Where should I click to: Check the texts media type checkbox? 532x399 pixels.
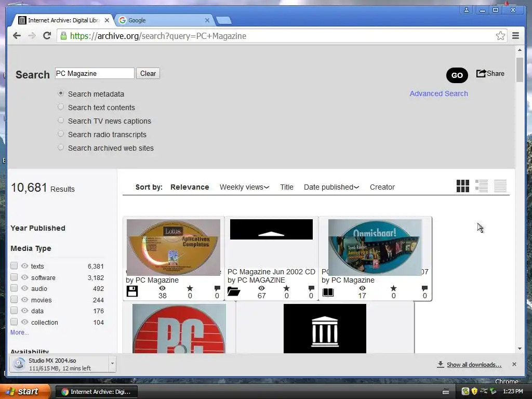point(14,265)
